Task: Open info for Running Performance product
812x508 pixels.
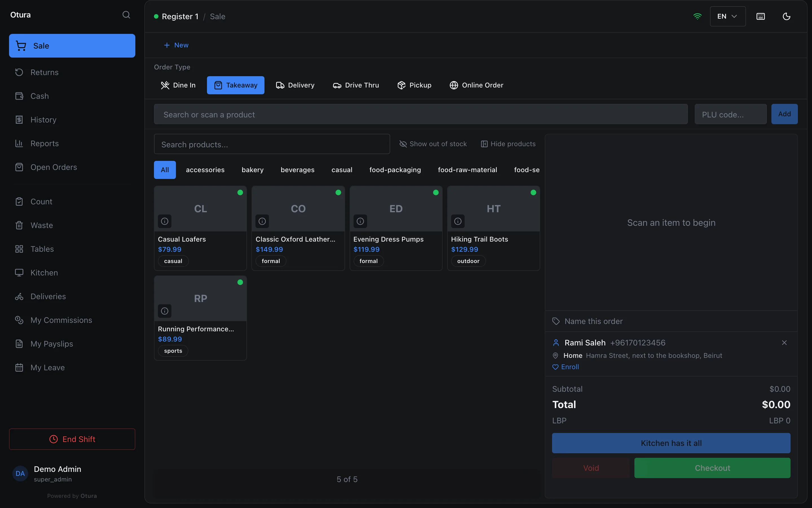Action: [x=165, y=311]
